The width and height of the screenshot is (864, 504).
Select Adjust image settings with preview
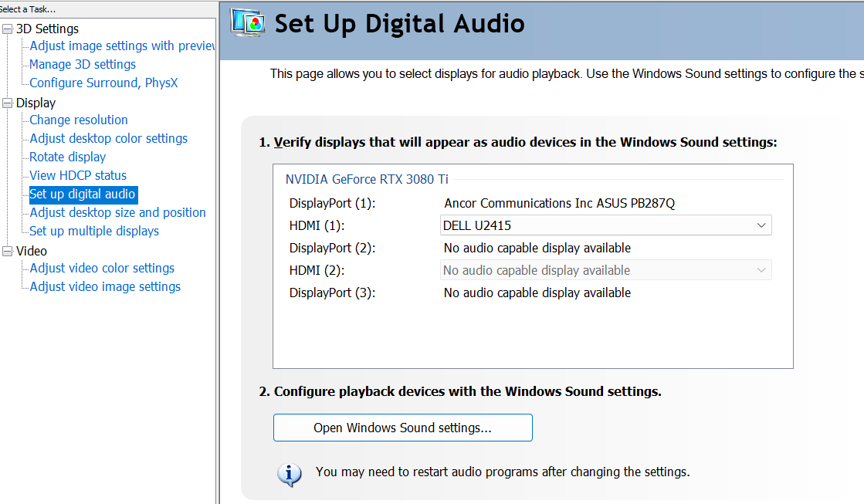[x=122, y=46]
